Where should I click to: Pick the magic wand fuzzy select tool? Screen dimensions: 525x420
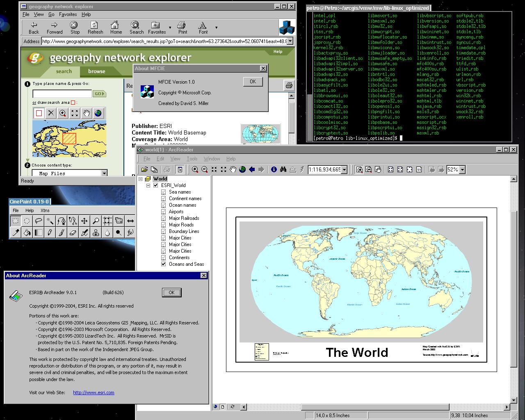click(50, 221)
